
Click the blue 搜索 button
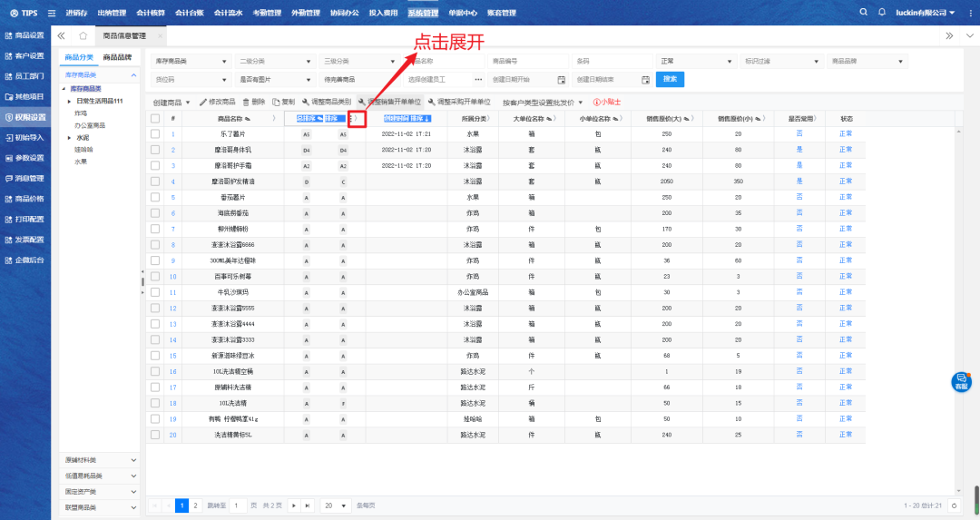click(x=670, y=79)
